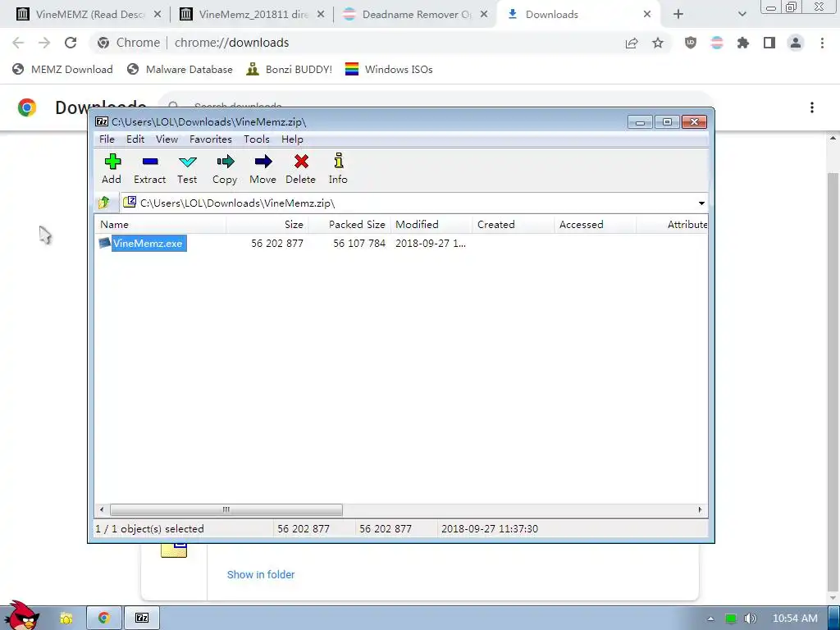Run the Test archive tool
Image resolution: width=840 pixels, height=630 pixels.
188,169
